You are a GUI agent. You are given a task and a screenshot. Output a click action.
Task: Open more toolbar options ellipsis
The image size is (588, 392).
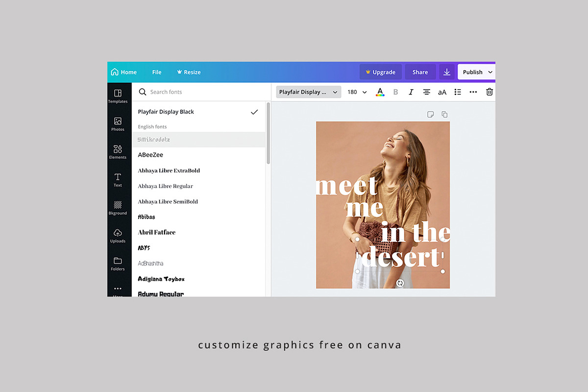473,92
